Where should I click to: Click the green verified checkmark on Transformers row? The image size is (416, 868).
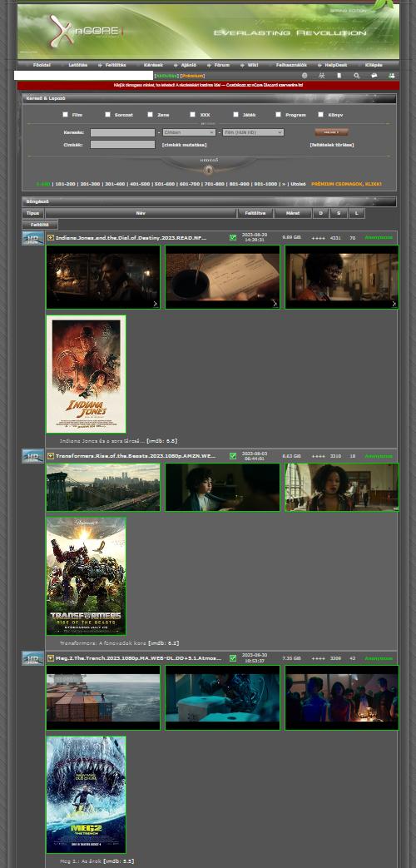coord(233,456)
